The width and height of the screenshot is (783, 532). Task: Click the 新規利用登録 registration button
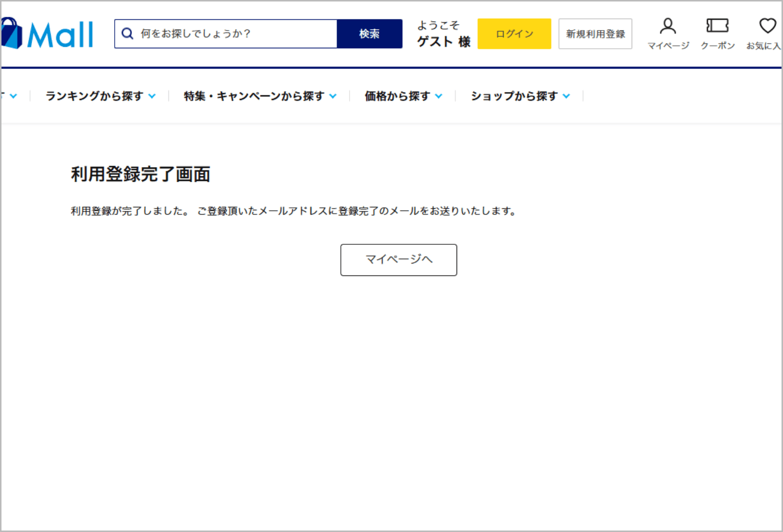(595, 34)
